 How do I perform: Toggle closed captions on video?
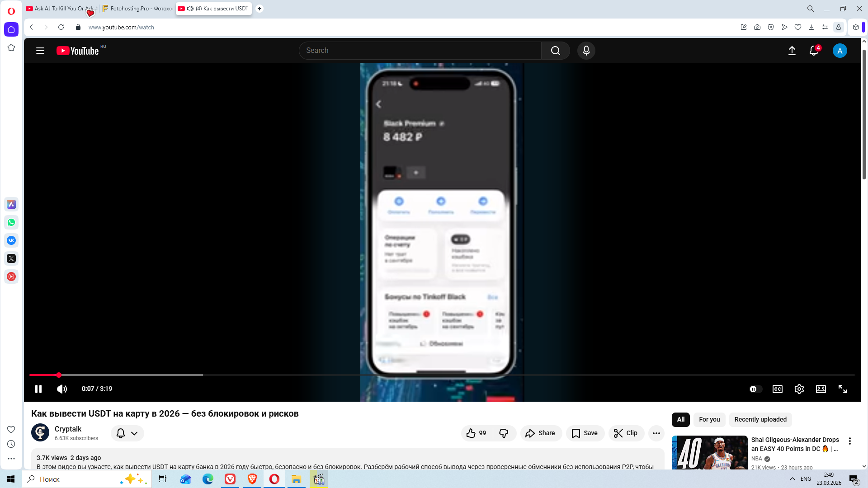(777, 389)
